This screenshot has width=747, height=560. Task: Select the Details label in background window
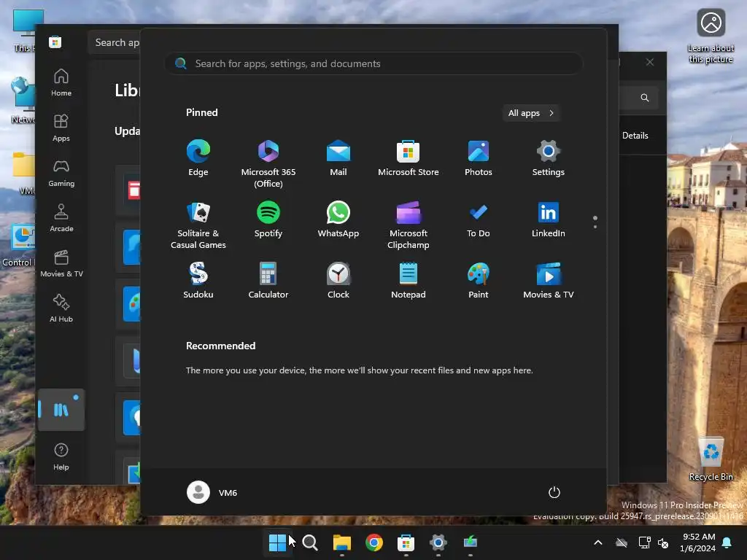[635, 136]
